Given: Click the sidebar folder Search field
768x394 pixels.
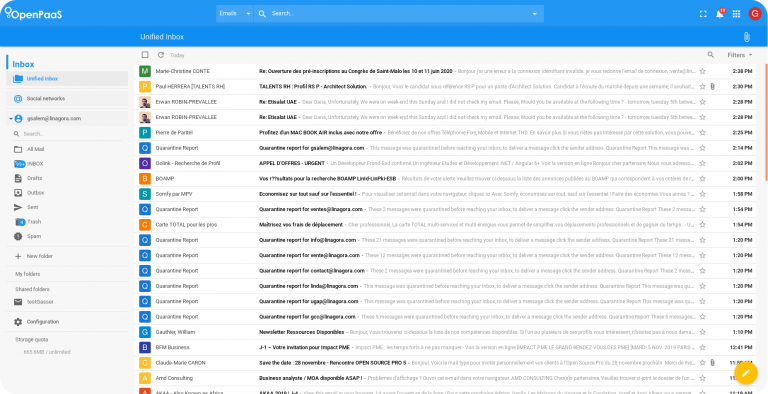Looking at the screenshot, I should click(67, 134).
